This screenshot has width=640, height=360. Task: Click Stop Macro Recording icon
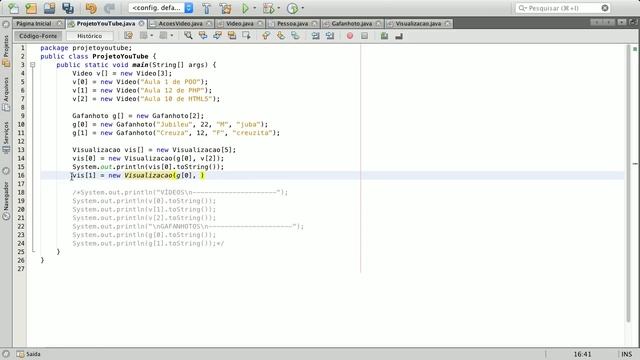pos(364,36)
